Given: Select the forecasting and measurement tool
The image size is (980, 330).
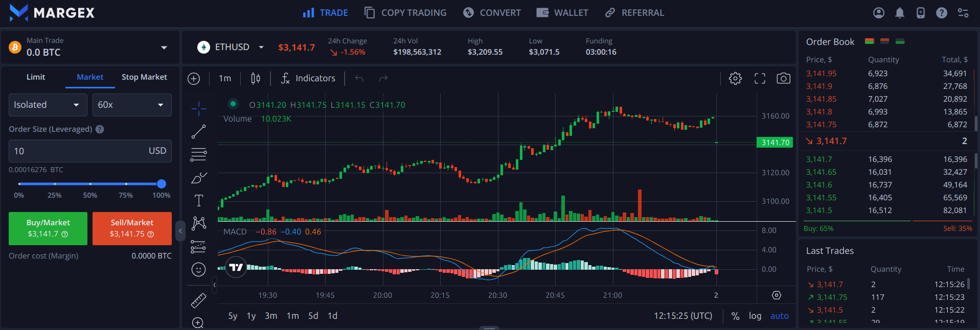Looking at the screenshot, I should 198,247.
